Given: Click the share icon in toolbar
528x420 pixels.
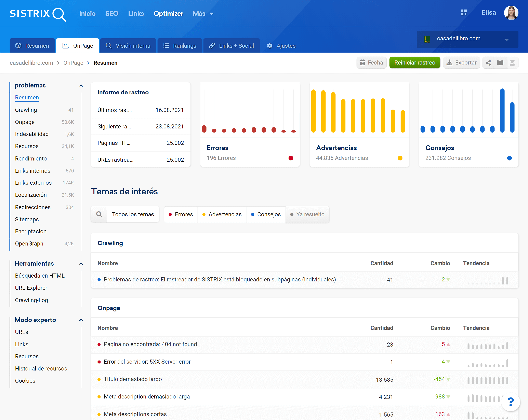Looking at the screenshot, I should 488,63.
